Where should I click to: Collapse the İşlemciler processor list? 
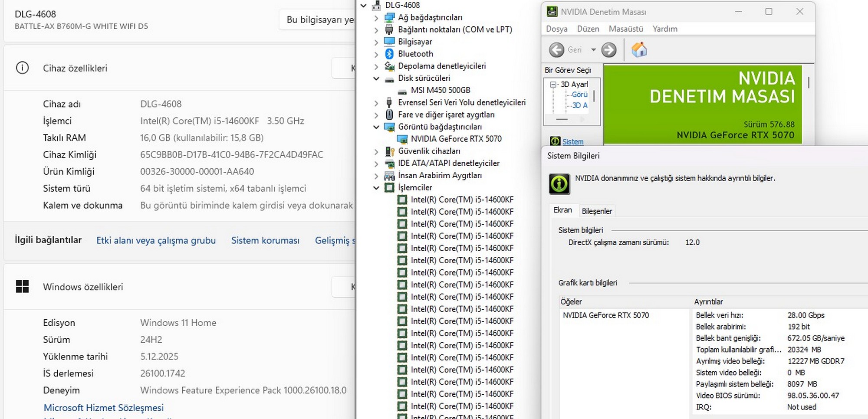[376, 188]
